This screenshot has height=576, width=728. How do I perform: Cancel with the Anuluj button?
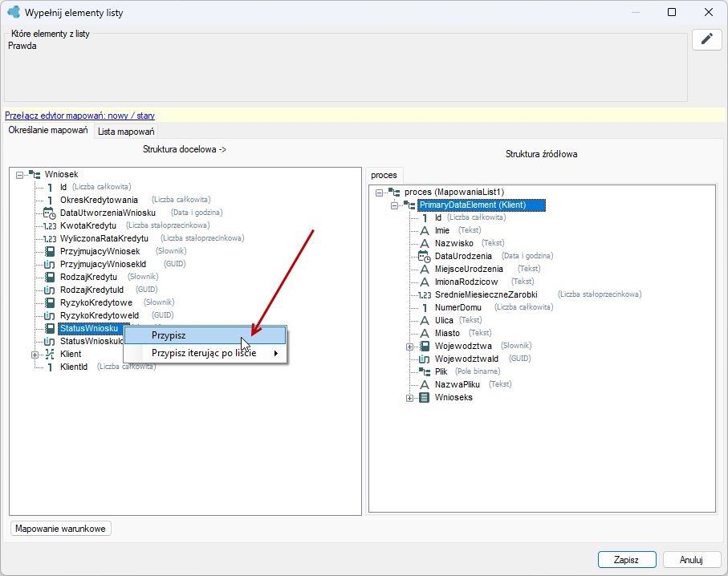691,560
